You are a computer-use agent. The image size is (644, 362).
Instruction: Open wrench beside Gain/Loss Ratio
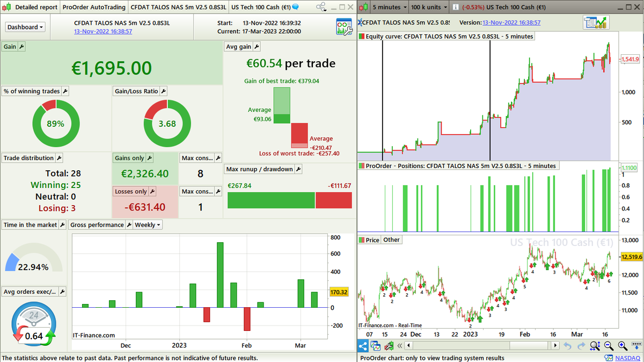[x=163, y=91]
